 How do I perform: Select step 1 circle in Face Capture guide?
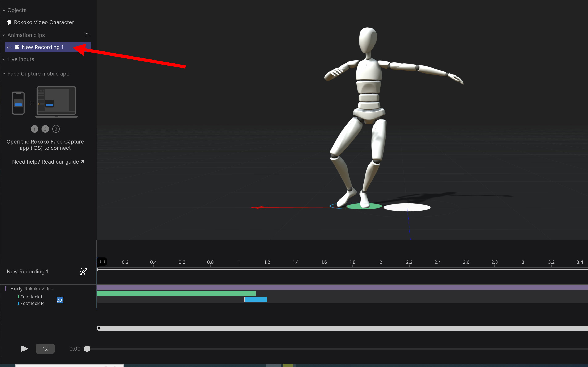pyautogui.click(x=34, y=129)
